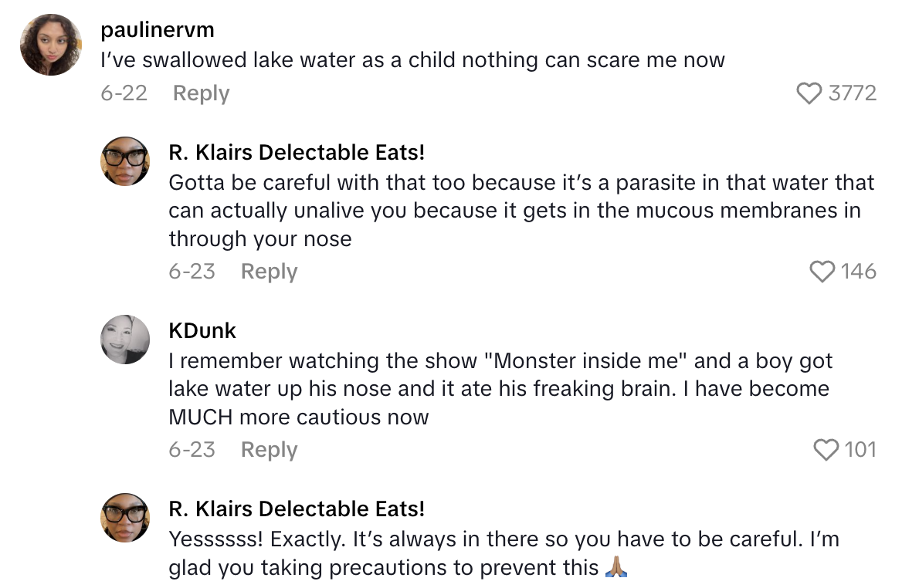The image size is (902, 588).
Task: Select the 3772 like count
Action: (853, 93)
